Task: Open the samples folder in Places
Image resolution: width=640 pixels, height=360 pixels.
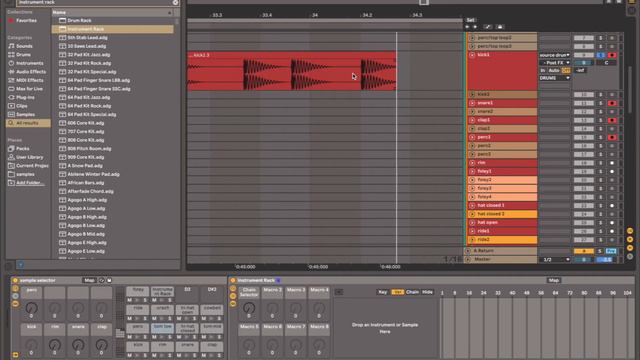Action: [25, 174]
